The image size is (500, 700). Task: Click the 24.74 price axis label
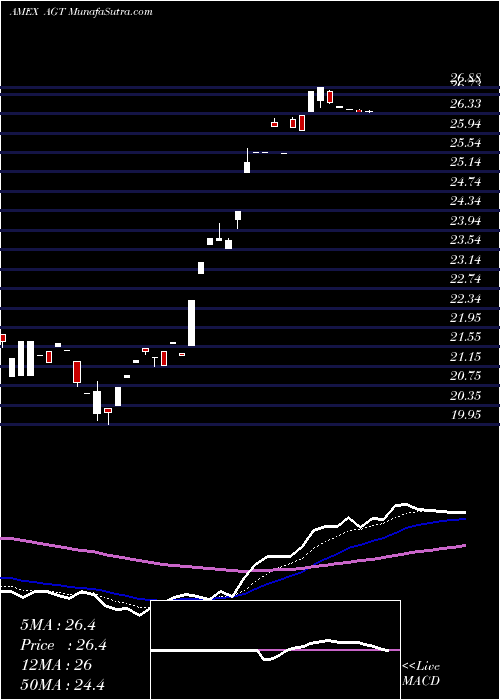[466, 182]
